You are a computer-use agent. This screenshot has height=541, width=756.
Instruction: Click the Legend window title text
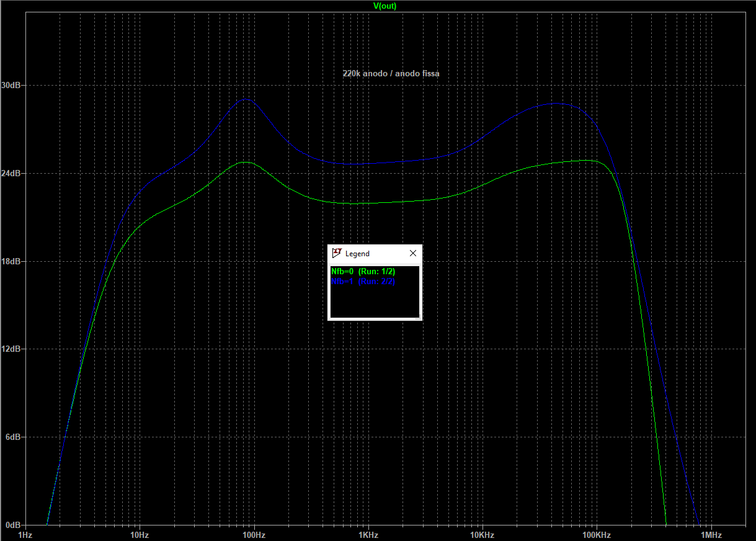tap(357, 254)
